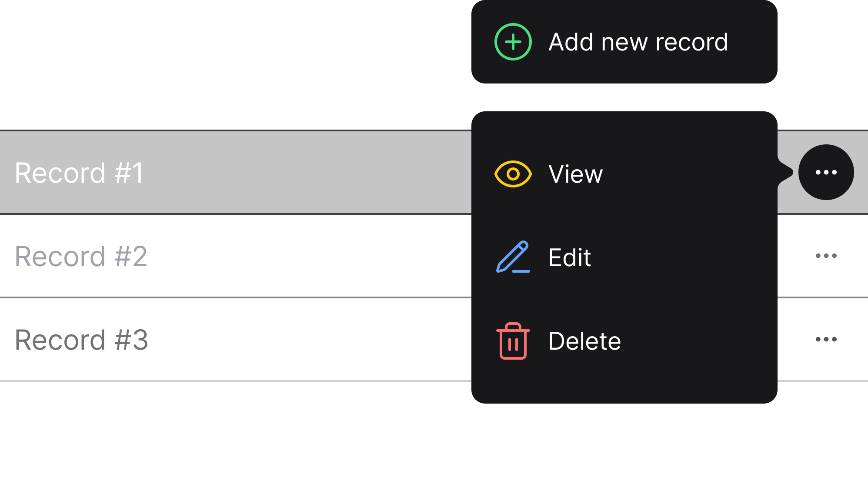
Task: Click the blank row space right of Record #2
Action: [304, 256]
